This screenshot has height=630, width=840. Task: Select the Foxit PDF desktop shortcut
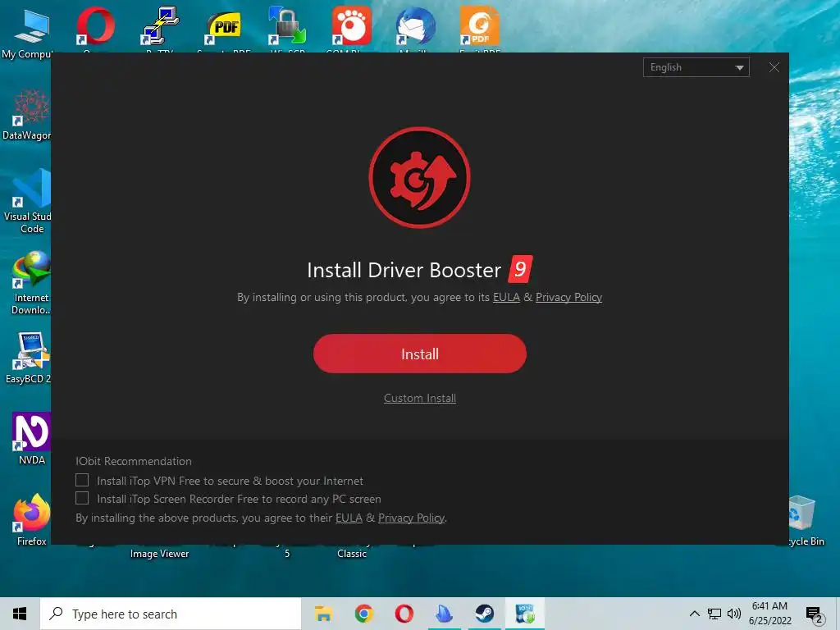coord(479,28)
